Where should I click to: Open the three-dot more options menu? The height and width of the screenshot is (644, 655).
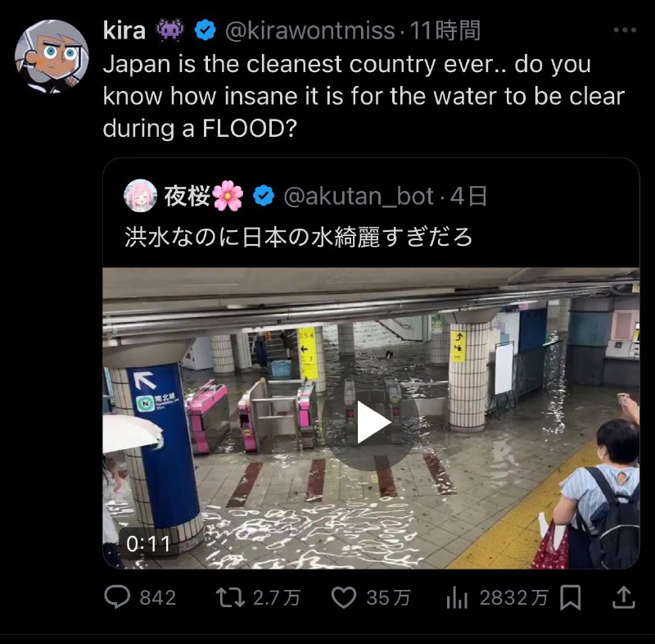pyautogui.click(x=625, y=30)
